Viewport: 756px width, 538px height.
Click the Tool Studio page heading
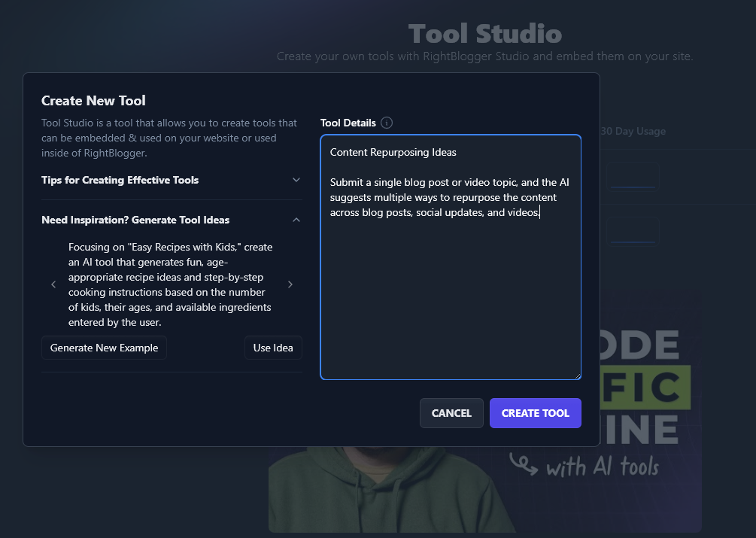point(484,33)
